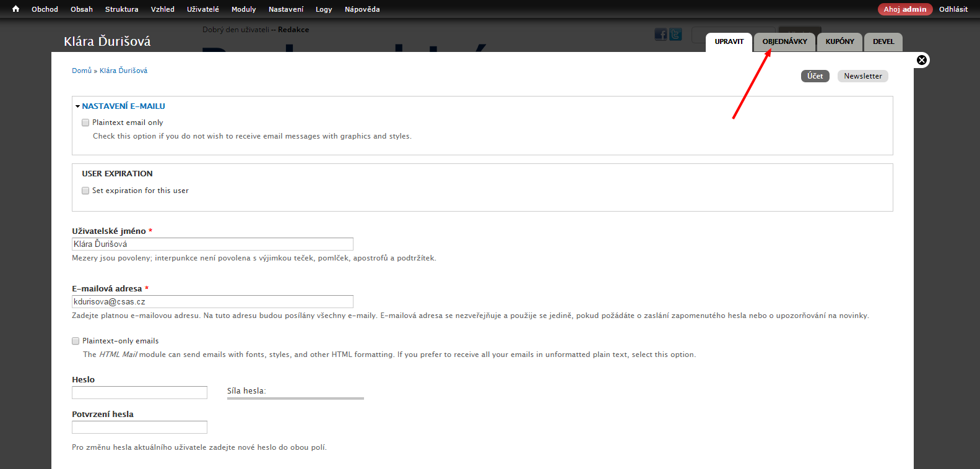Click the E-mailová adresa input field
Screen dimensions: 980x469
click(212, 302)
